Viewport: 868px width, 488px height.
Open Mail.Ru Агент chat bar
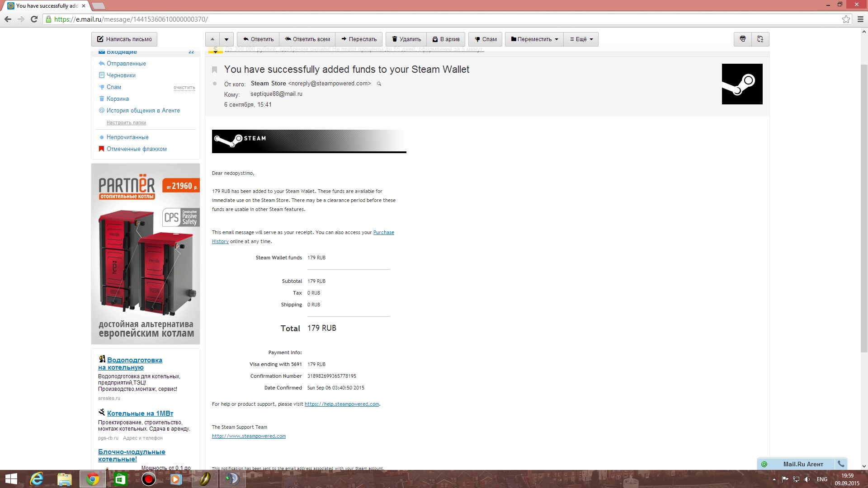796,464
